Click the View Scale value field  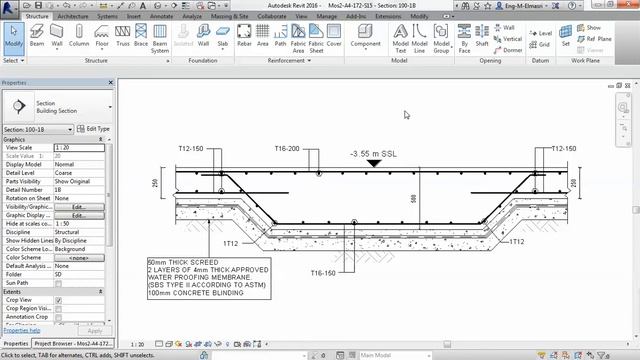(x=79, y=147)
